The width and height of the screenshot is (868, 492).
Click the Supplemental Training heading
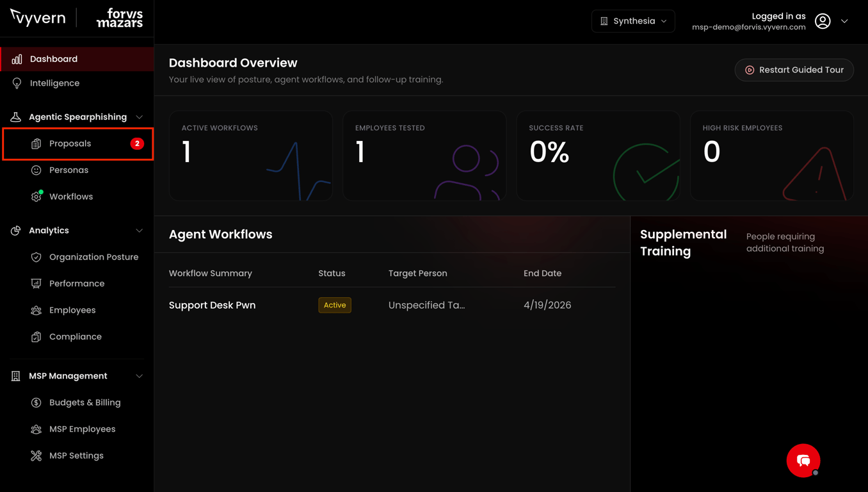pos(683,243)
